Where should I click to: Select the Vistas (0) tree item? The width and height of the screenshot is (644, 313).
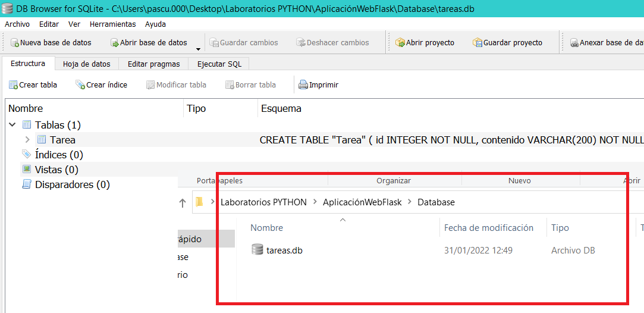click(x=56, y=170)
